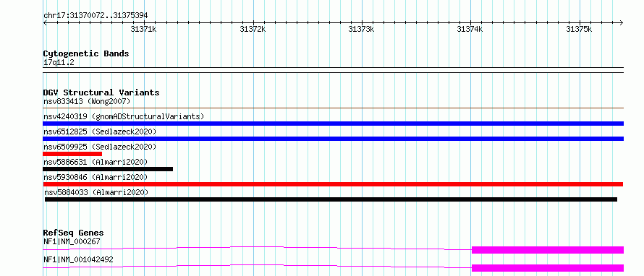Viewport: 644px width, 276px height.
Task: Click the left arrowhead of the ruler
Action: pos(45,22)
